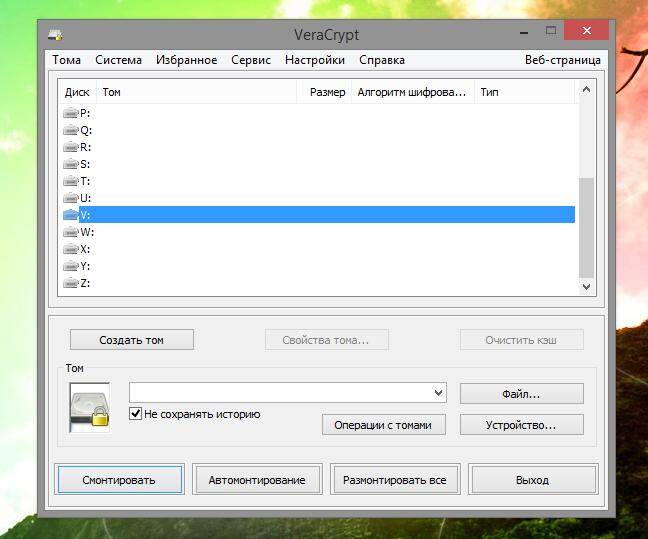The height and width of the screenshot is (539, 648).
Task: Click inside the volume path input field
Action: 281,392
